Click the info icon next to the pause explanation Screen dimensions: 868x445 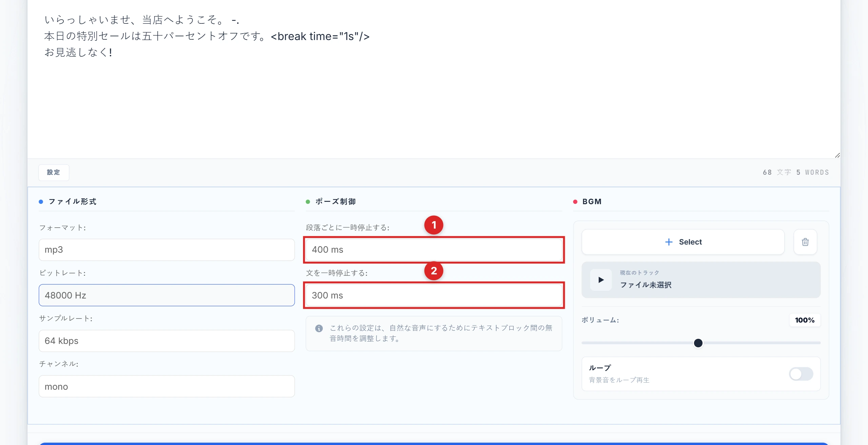click(x=319, y=328)
